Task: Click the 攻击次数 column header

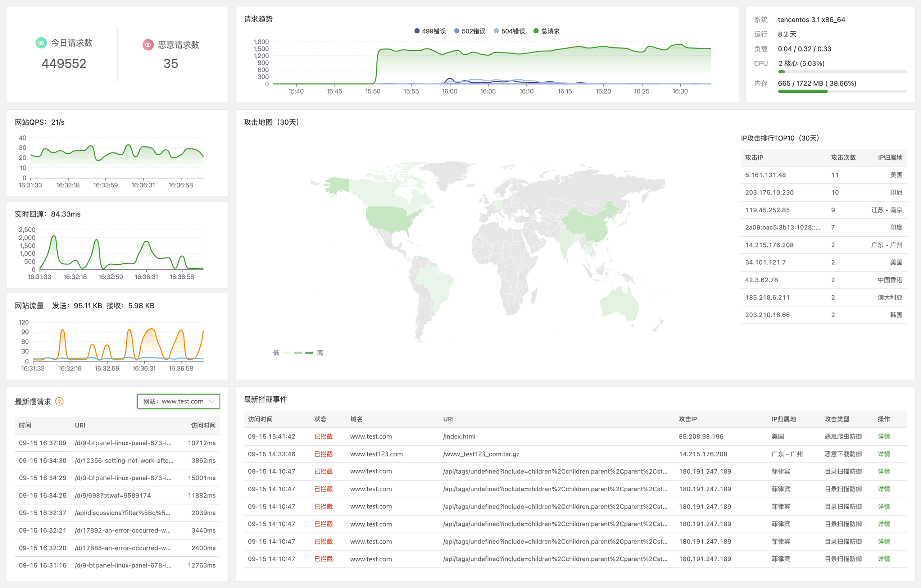Action: pos(843,158)
